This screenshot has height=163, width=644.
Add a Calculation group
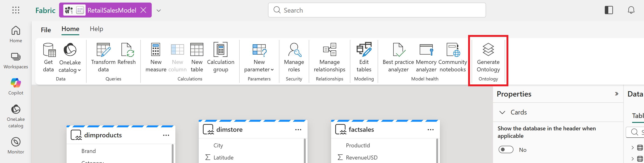[221, 58]
